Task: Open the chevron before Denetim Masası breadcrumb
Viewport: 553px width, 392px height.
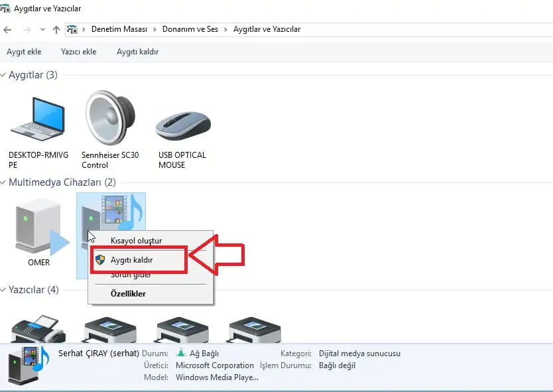Action: pyautogui.click(x=84, y=29)
